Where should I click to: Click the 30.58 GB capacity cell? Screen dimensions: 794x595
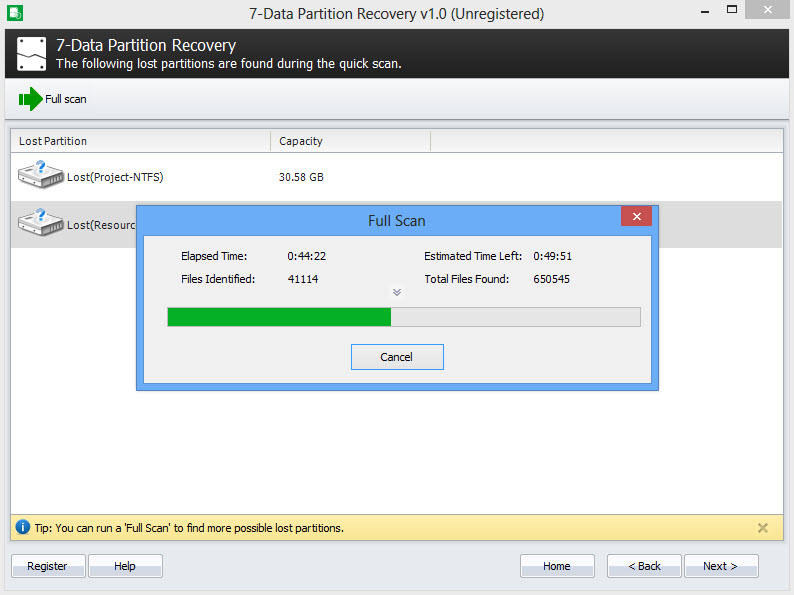click(x=301, y=177)
